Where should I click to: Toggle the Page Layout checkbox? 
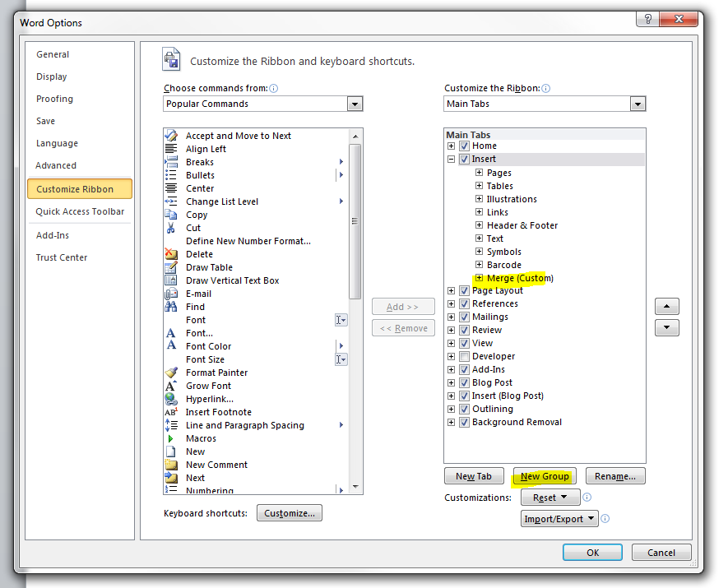coord(464,290)
